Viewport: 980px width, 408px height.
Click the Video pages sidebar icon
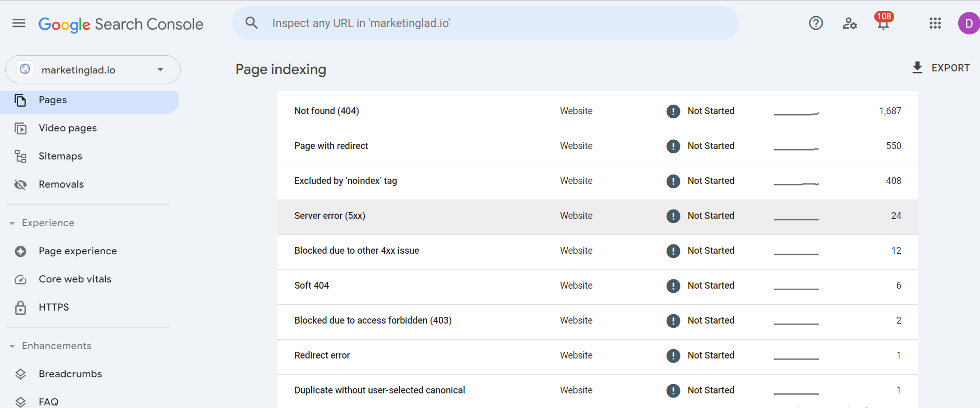point(20,128)
